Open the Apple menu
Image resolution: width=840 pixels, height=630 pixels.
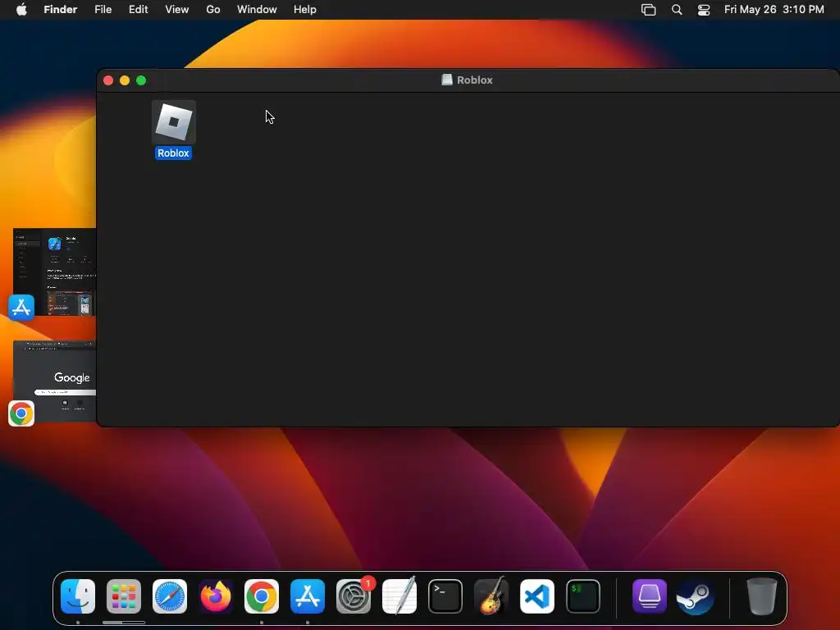(21, 10)
